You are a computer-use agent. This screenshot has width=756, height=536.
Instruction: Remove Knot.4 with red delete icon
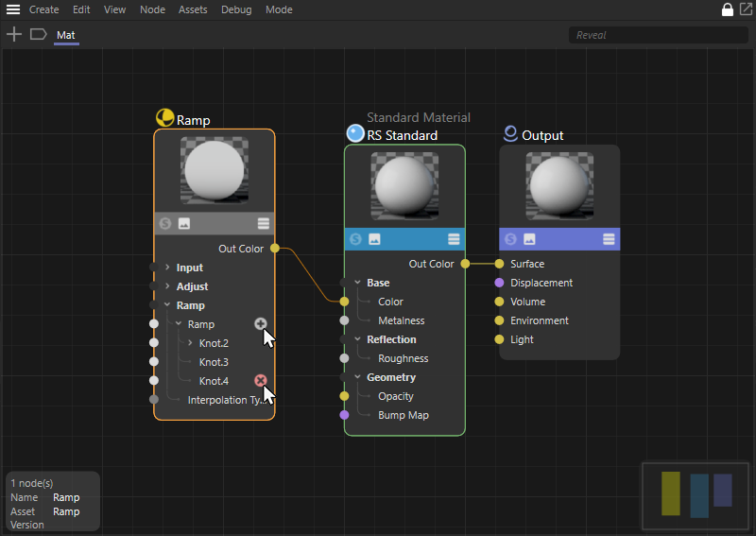pyautogui.click(x=261, y=381)
